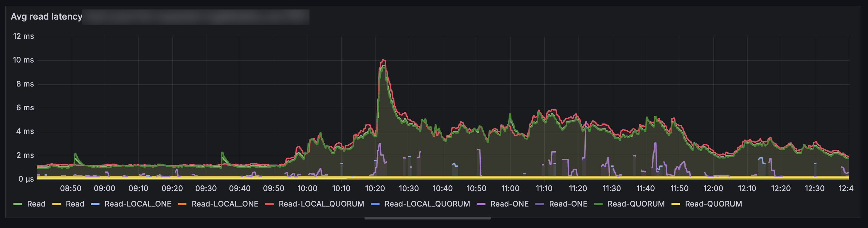Toggle the Read-ONE label beside the light purple swatch
Image resolution: width=868 pixels, height=228 pixels.
click(x=510, y=204)
